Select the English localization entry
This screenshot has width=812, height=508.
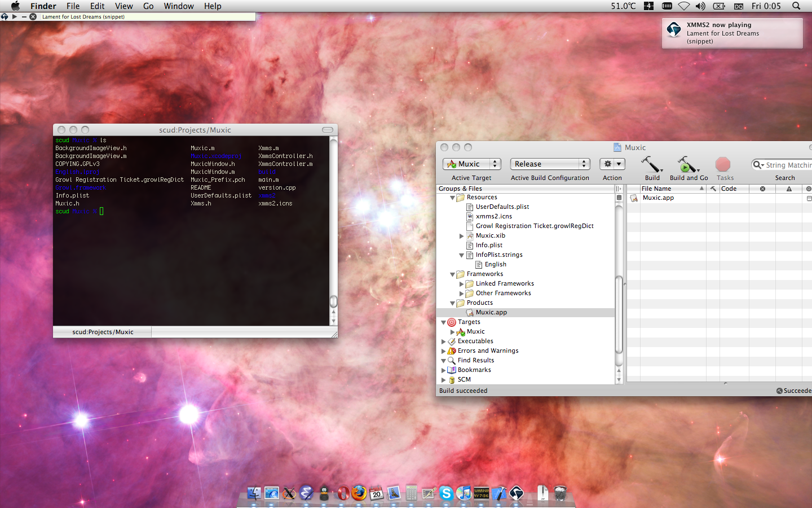pyautogui.click(x=495, y=264)
